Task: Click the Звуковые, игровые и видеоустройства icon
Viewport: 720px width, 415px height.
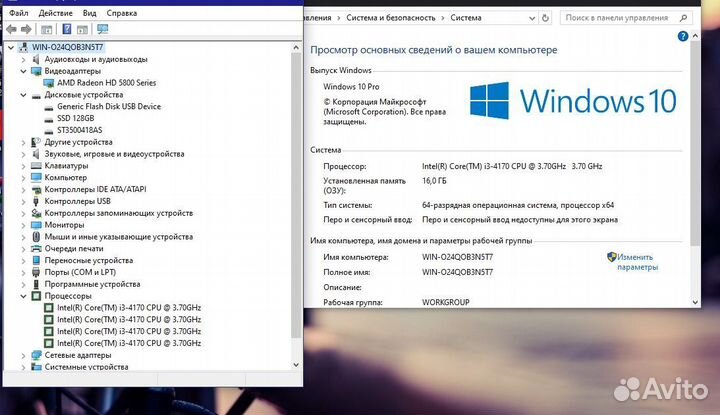Action: pyautogui.click(x=36, y=154)
